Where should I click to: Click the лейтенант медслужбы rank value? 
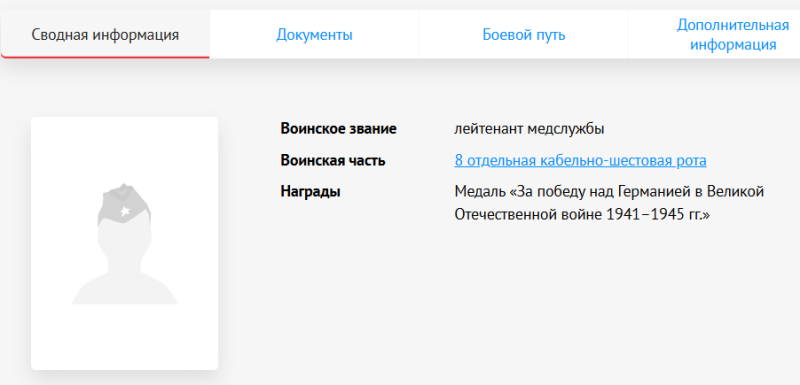[x=529, y=129]
